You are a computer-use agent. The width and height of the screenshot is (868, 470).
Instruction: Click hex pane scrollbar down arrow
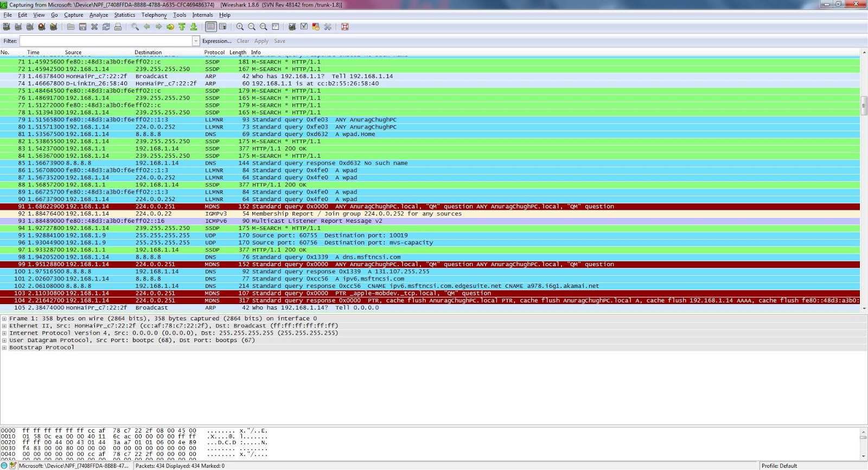[864, 457]
